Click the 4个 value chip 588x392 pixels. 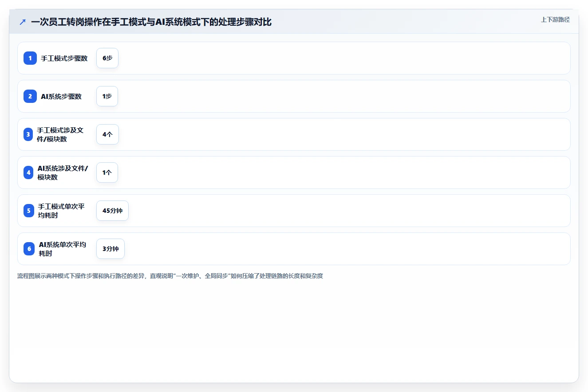pos(107,134)
